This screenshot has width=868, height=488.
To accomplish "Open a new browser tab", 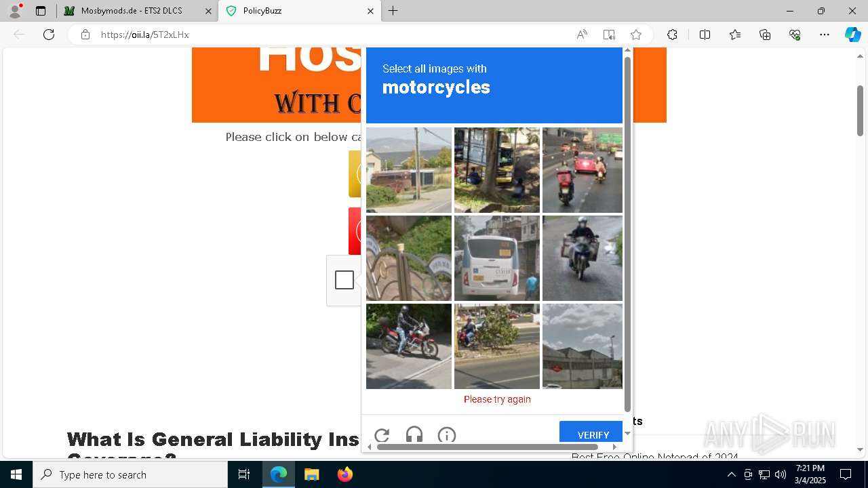I will 393,11.
